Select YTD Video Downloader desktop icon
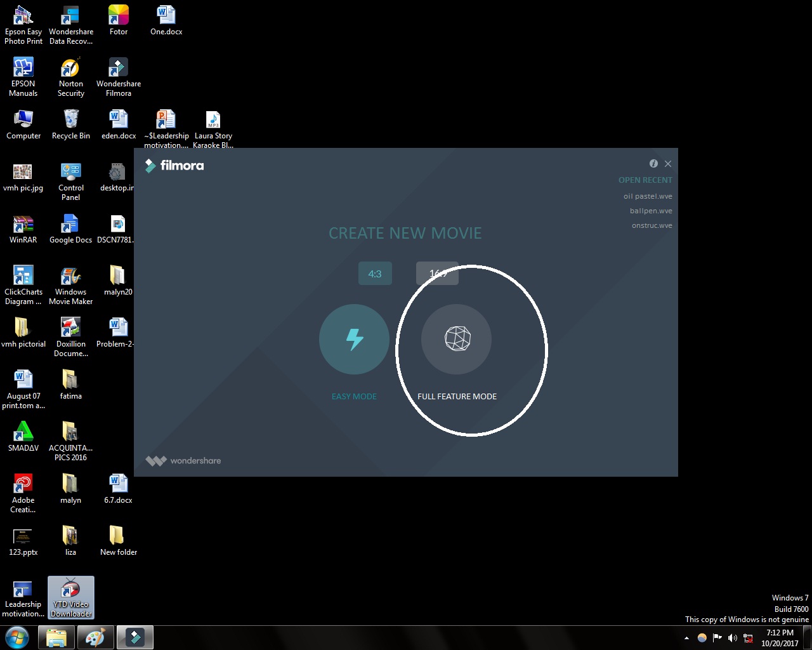Viewport: 812px width, 650px height. 71,597
